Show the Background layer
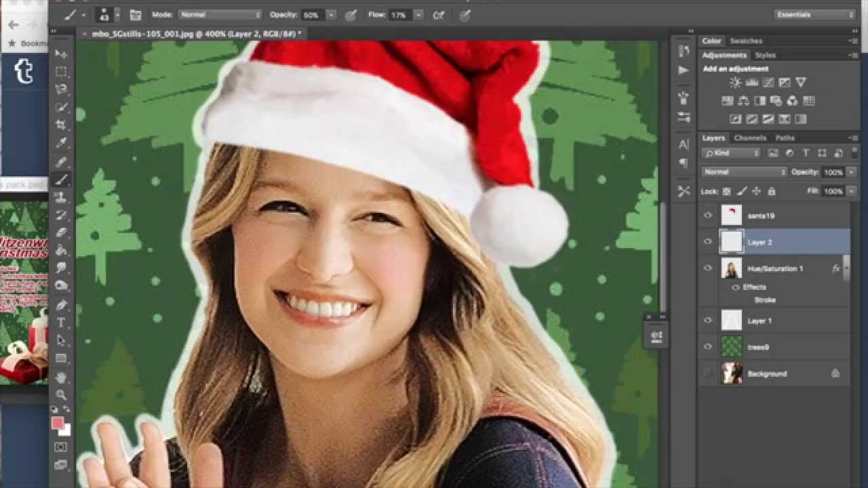 coord(707,373)
